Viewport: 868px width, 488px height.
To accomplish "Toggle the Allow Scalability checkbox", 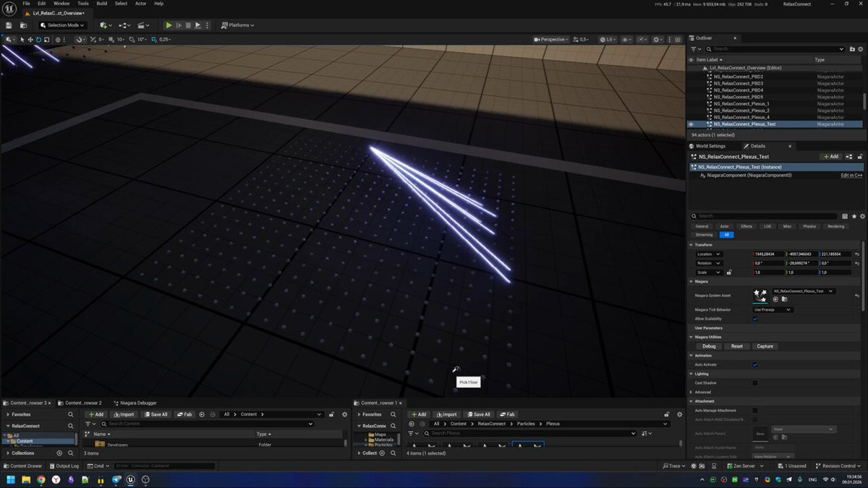I will tap(755, 319).
